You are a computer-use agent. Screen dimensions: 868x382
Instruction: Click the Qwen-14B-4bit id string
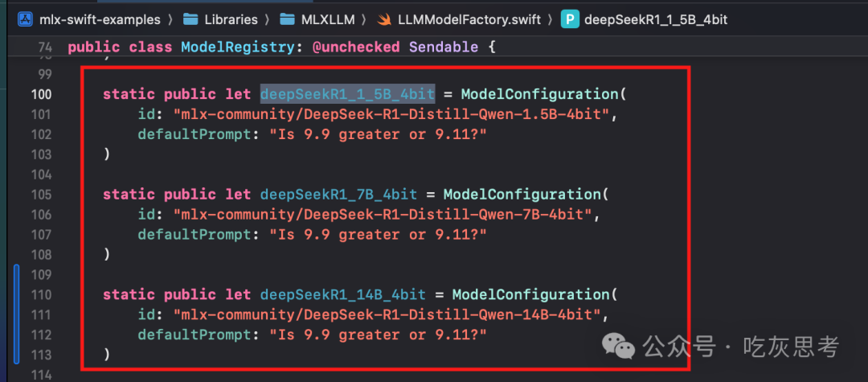point(387,314)
